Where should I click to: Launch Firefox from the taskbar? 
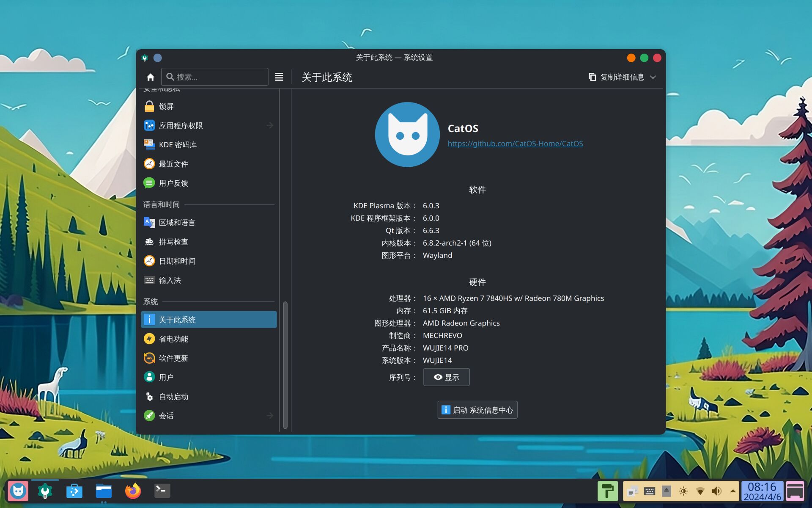133,491
